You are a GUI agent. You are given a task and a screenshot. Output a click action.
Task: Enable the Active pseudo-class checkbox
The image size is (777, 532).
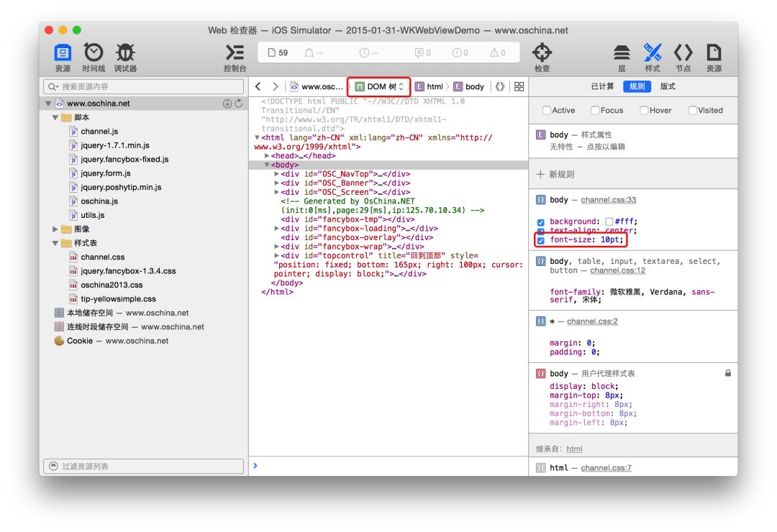click(x=547, y=110)
